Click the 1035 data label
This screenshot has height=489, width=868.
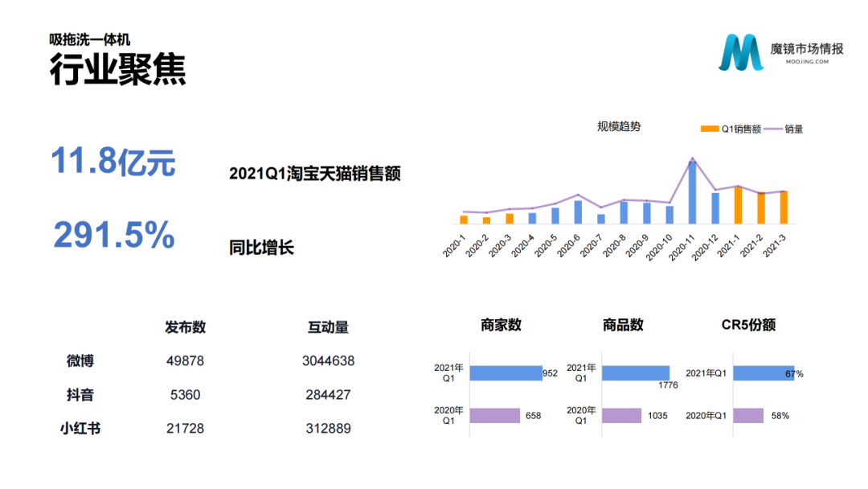tap(657, 415)
